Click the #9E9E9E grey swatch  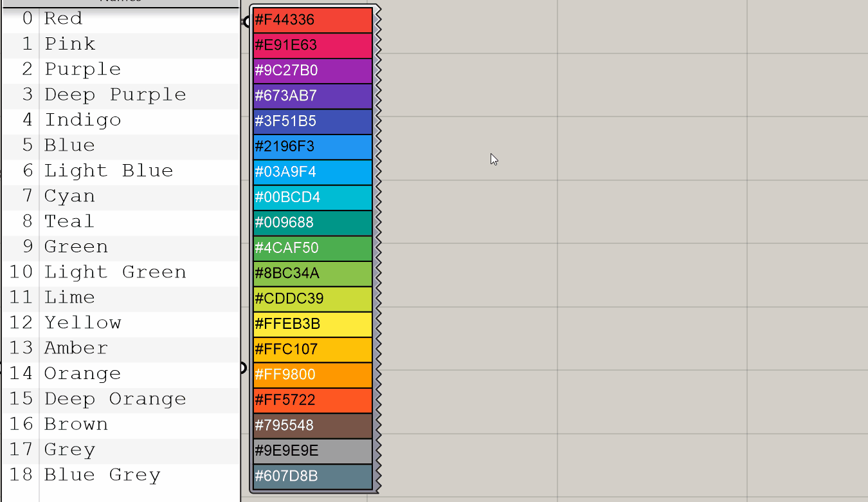(312, 451)
